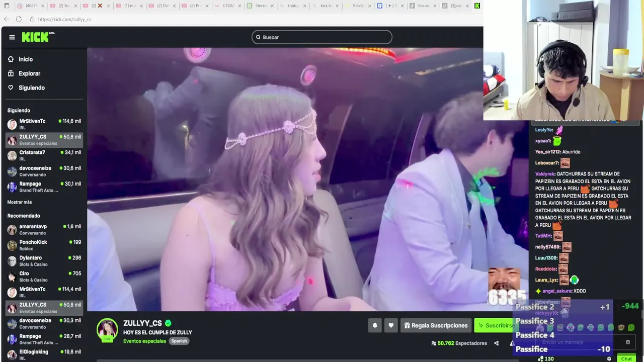Open Siguiendo in the sidebar
The width and height of the screenshot is (644, 362).
coord(32,87)
